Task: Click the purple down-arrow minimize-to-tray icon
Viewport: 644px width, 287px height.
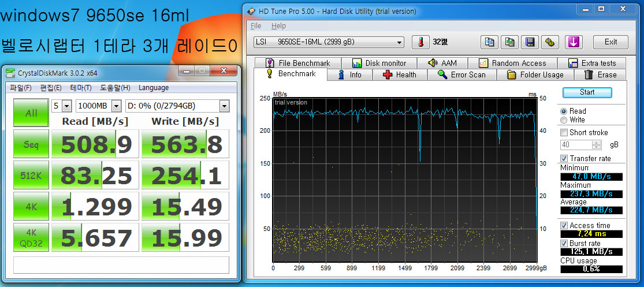Action: [x=574, y=42]
